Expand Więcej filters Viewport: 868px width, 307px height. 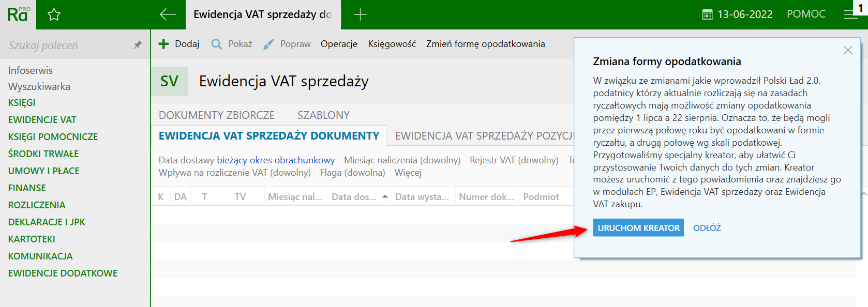pyautogui.click(x=408, y=173)
